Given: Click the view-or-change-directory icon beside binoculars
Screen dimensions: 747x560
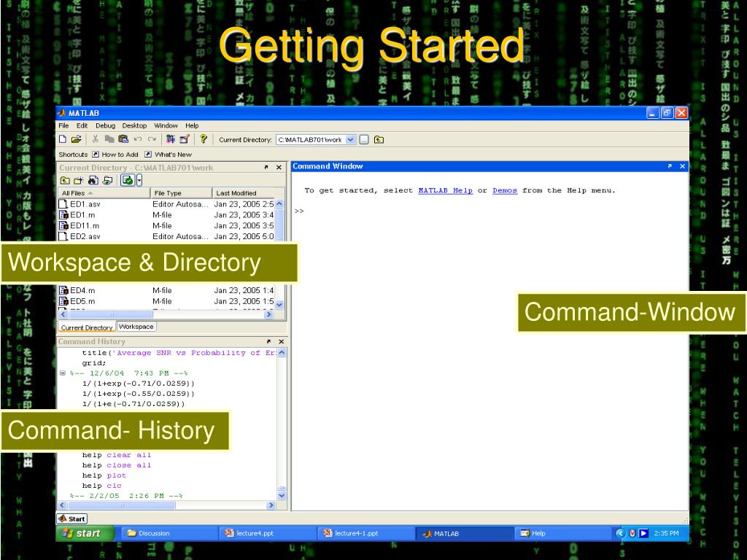Looking at the screenshot, I should coord(108,181).
